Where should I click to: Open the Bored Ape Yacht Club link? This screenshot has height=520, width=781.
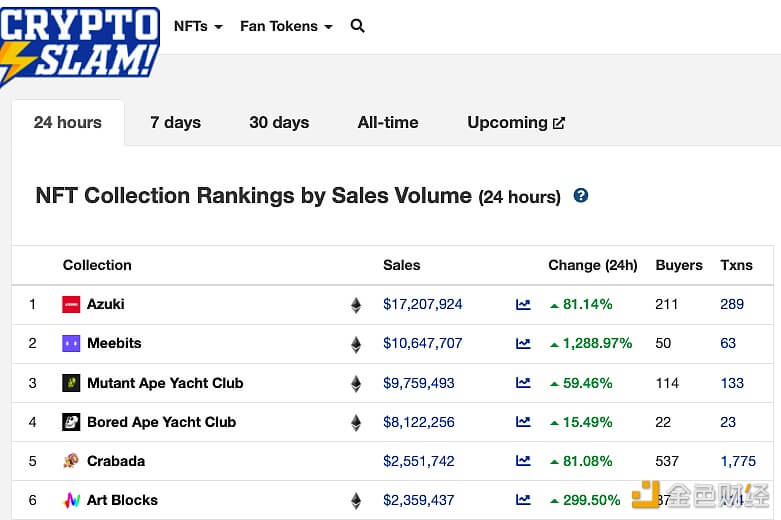(x=161, y=422)
